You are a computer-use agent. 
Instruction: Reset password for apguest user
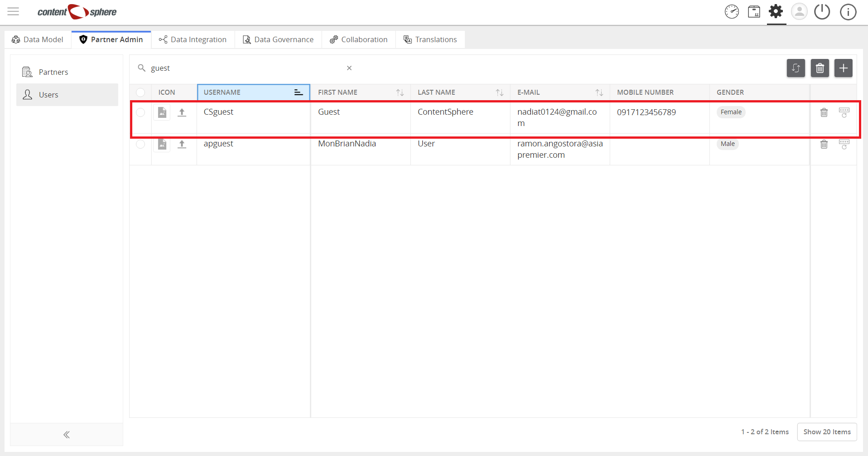844,144
